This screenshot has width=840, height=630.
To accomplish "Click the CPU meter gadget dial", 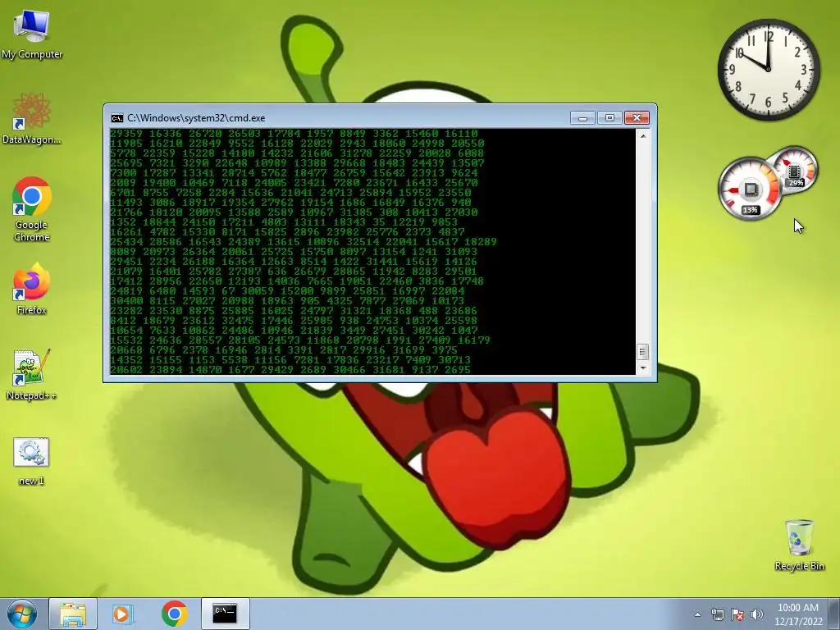I will coord(750,189).
